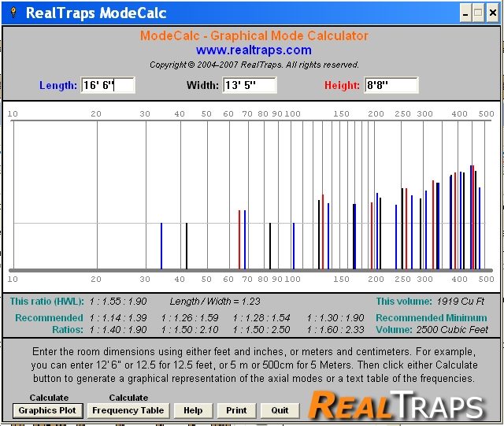Click the blue Length label
This screenshot has width=504, height=426.
(58, 85)
